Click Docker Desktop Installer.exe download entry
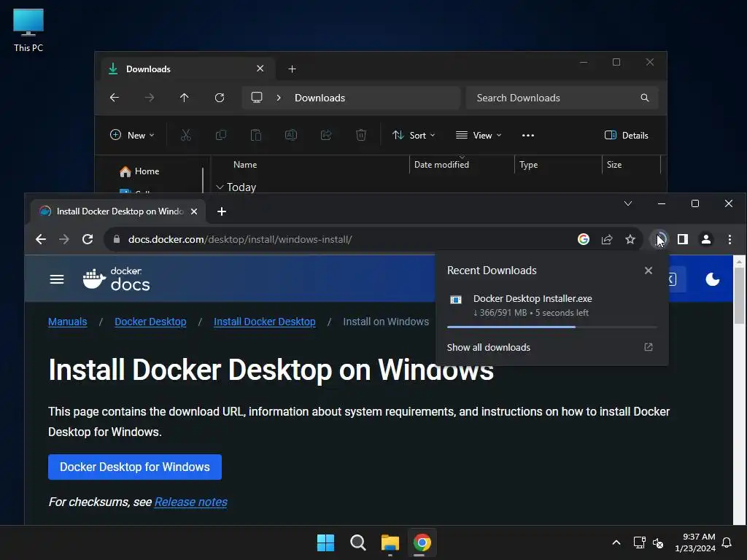The height and width of the screenshot is (560, 747). (x=551, y=306)
